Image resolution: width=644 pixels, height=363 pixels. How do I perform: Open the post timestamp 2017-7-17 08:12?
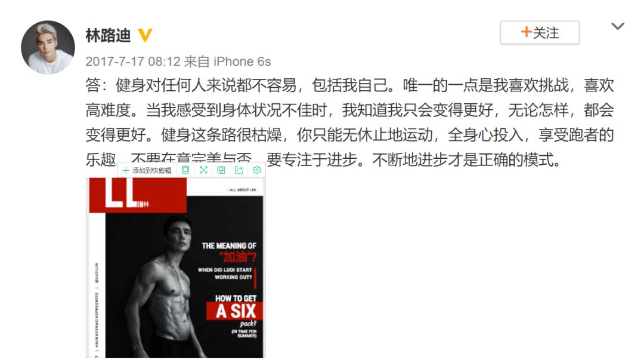tap(132, 61)
